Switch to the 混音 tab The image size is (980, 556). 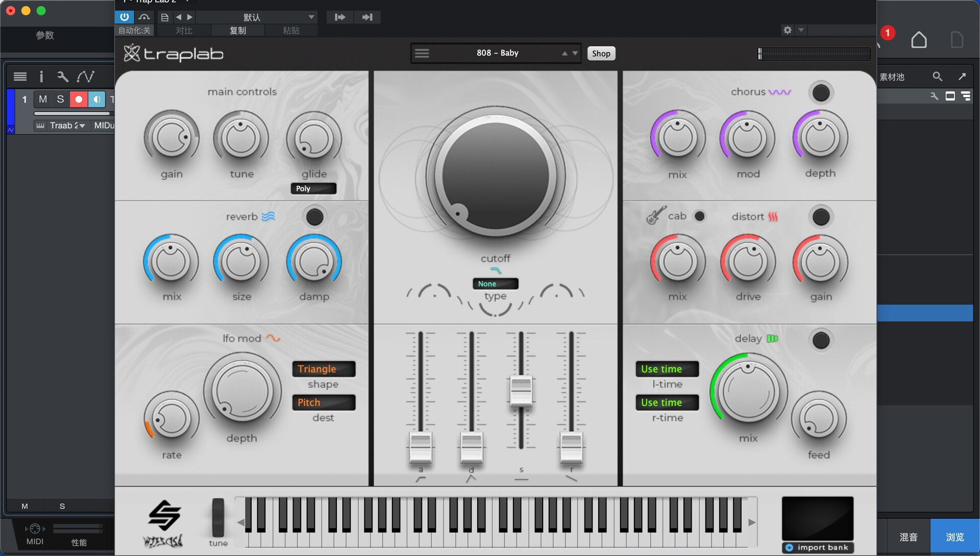[x=909, y=537]
